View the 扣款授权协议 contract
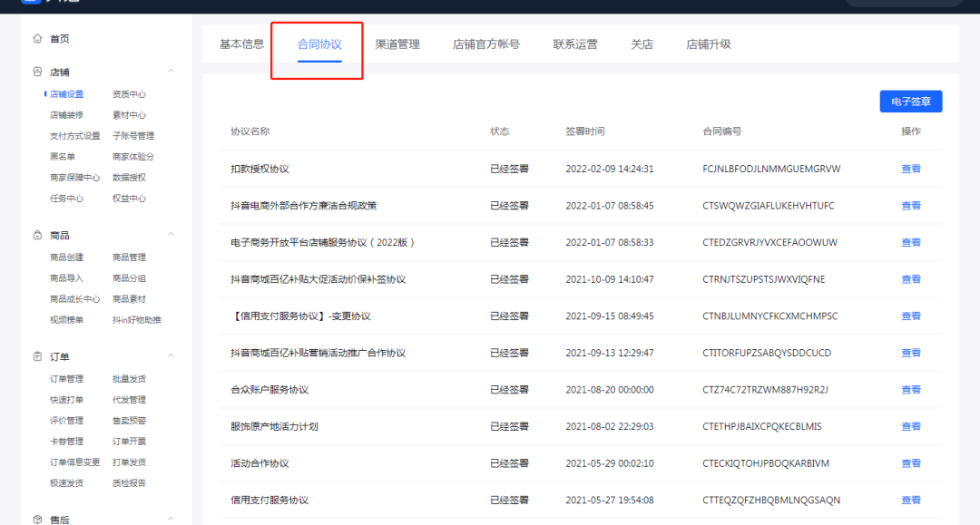This screenshot has width=980, height=525. [911, 169]
